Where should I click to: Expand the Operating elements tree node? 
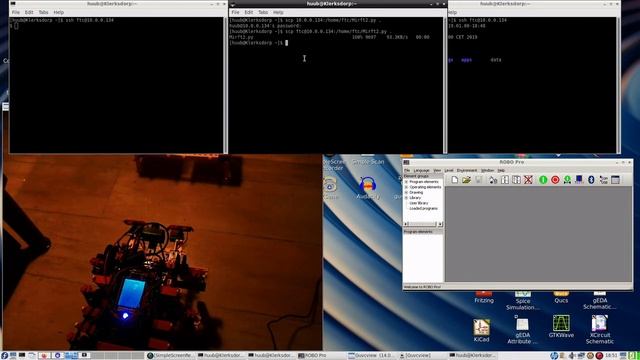coord(406,187)
